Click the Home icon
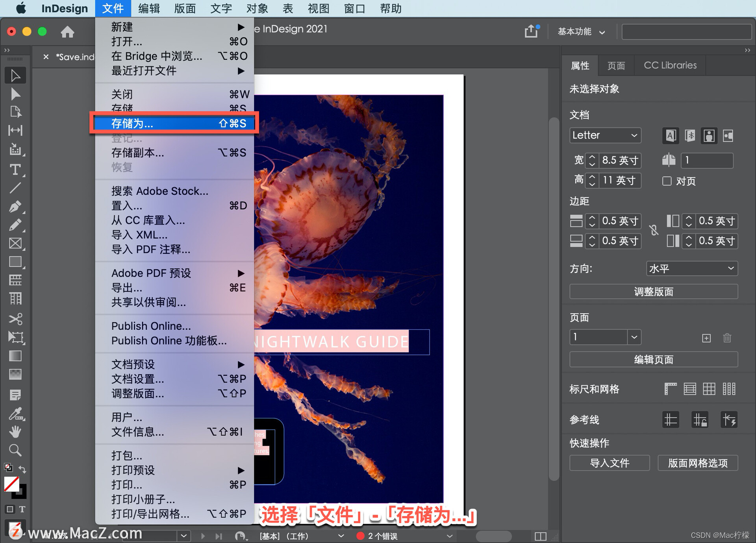 (67, 31)
